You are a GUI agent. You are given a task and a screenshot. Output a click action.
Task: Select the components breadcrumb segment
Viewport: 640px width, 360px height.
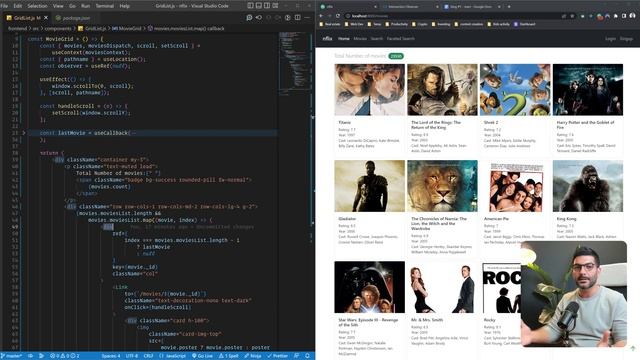[x=58, y=29]
